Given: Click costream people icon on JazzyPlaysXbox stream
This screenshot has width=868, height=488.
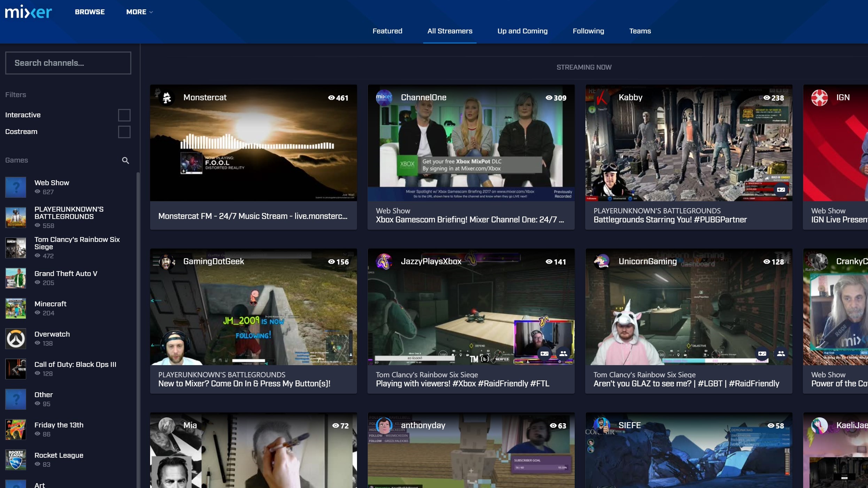Looking at the screenshot, I should [563, 354].
